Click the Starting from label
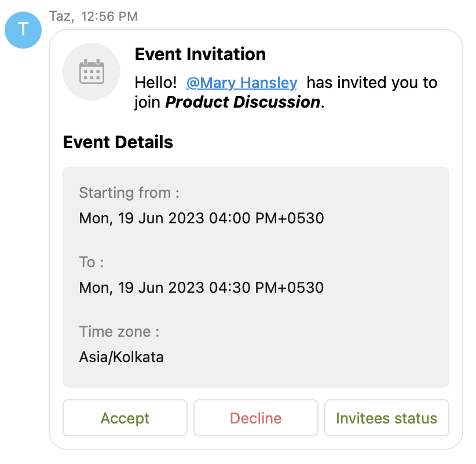476x464 pixels. [x=129, y=193]
